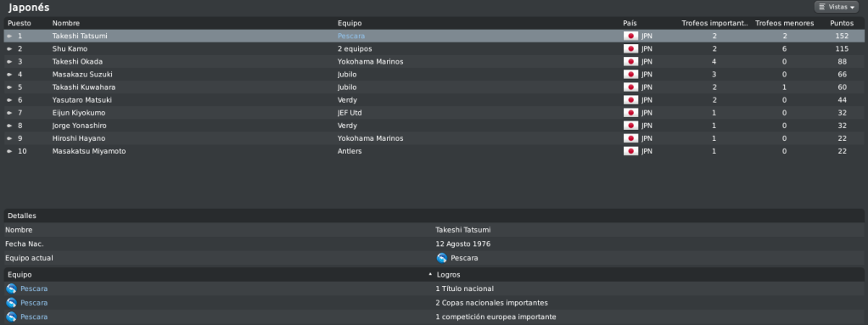Sort by Logros column header arrow

click(431, 275)
